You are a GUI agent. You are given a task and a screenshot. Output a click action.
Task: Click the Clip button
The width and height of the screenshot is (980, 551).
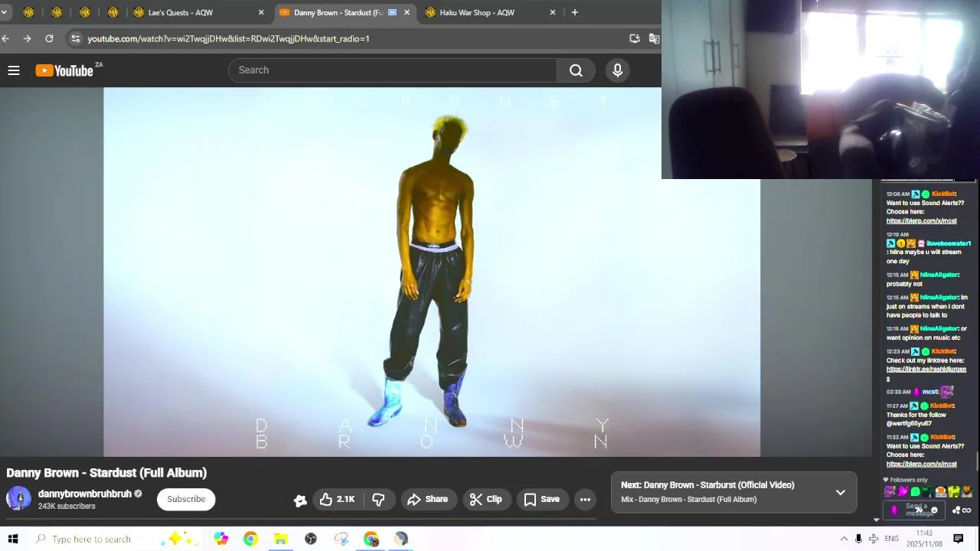click(x=485, y=499)
